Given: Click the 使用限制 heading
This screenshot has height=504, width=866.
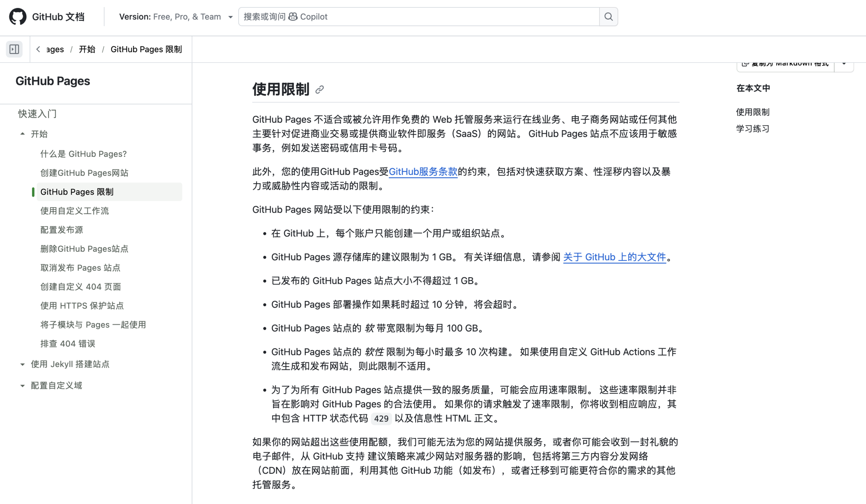Looking at the screenshot, I should click(x=281, y=89).
